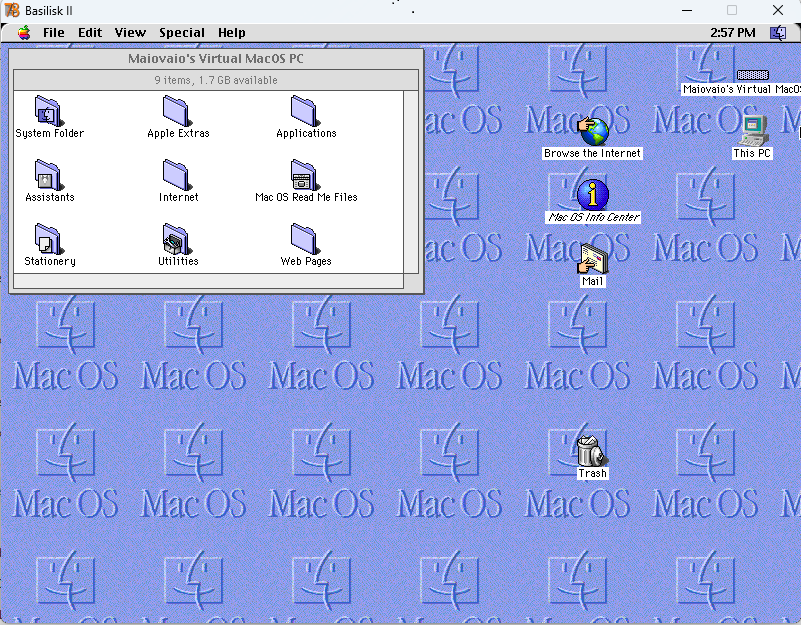
Task: Open the Special menu
Action: point(182,32)
